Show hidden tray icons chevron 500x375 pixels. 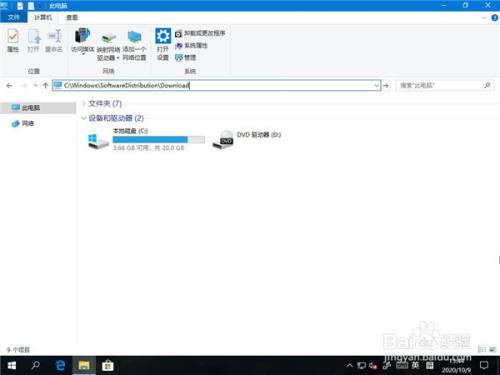tap(349, 366)
